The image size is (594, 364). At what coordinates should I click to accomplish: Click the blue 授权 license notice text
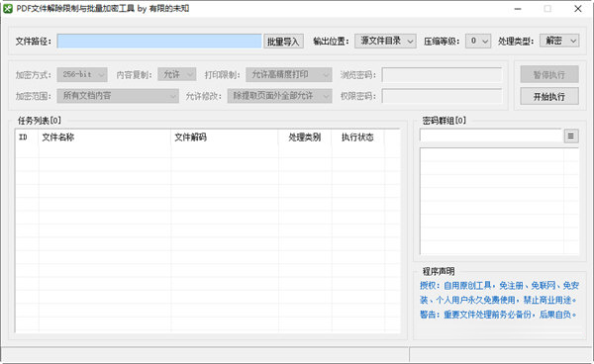[x=499, y=293]
